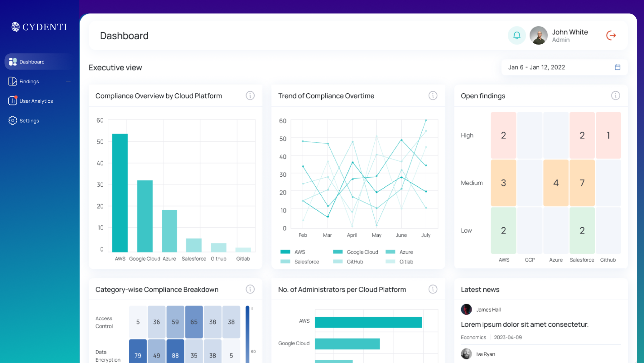Image resolution: width=644 pixels, height=363 pixels.
Task: Show info for Trend of Compliance Overtime
Action: click(x=433, y=96)
